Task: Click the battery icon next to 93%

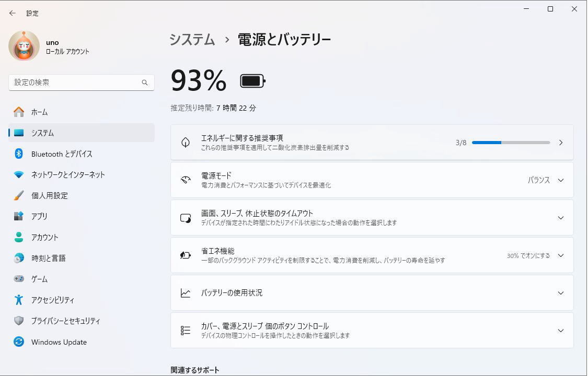Action: [x=252, y=81]
